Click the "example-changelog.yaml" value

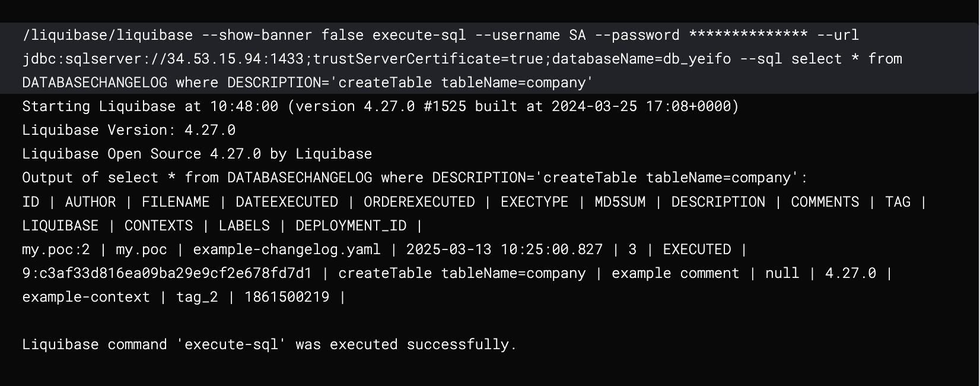coord(287,249)
